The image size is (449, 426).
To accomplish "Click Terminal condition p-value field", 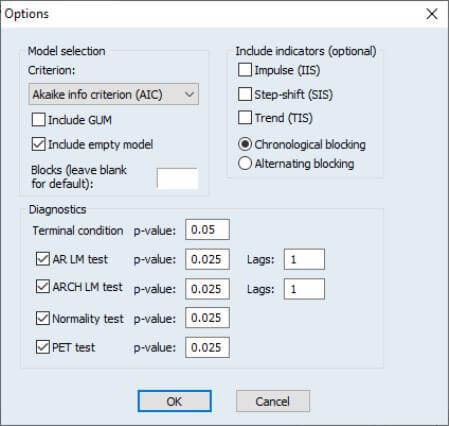I will pos(208,230).
